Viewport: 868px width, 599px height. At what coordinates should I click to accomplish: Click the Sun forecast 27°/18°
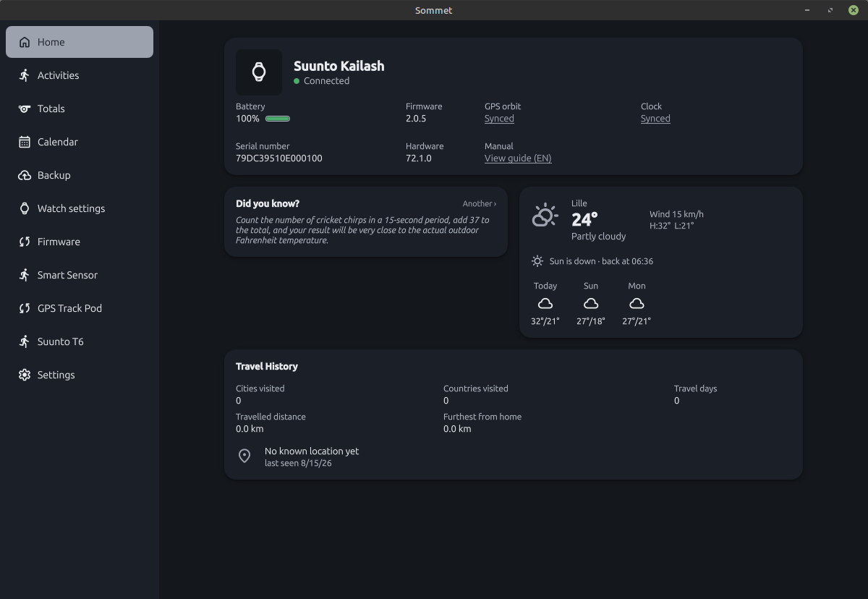click(591, 321)
